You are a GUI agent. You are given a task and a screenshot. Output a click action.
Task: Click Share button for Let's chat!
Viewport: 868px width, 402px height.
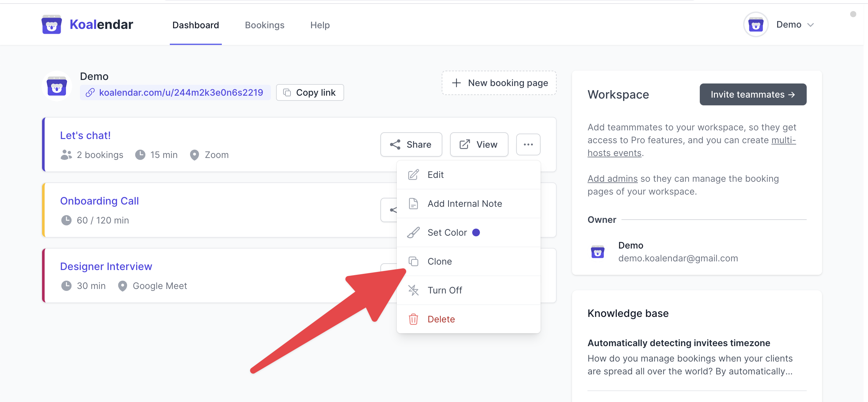pyautogui.click(x=411, y=144)
